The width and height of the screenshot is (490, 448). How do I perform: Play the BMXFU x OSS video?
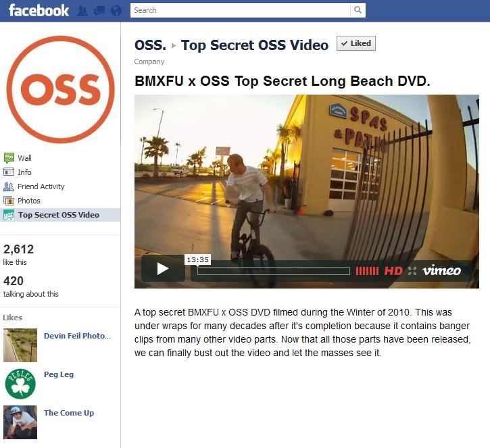tap(163, 269)
